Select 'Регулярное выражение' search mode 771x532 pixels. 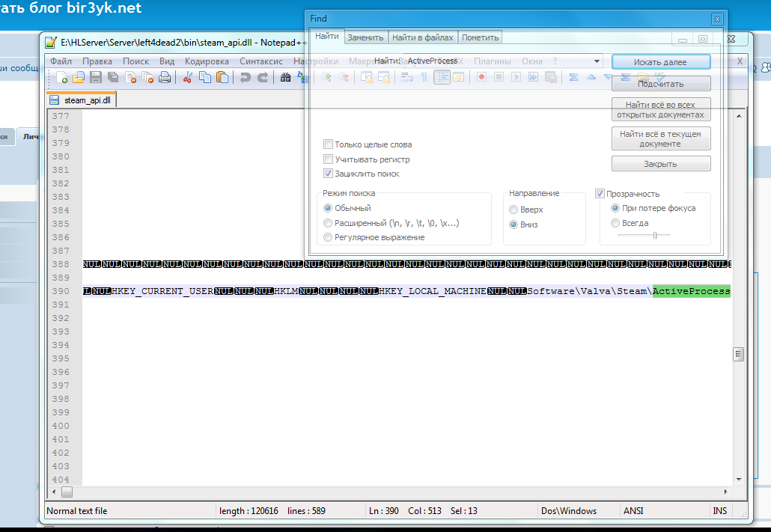click(x=327, y=237)
